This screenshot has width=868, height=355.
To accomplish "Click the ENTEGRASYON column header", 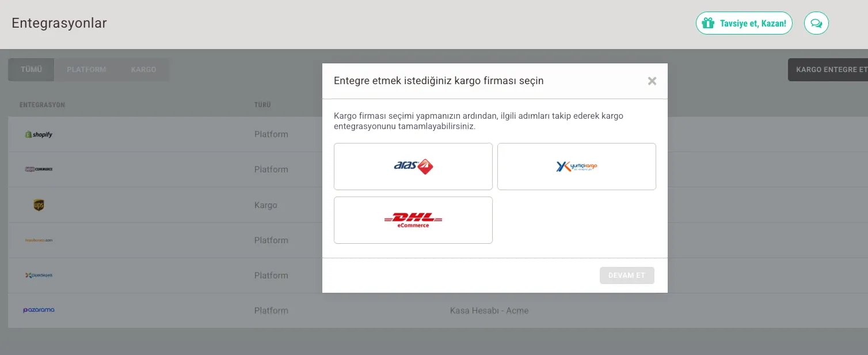I will (42, 105).
